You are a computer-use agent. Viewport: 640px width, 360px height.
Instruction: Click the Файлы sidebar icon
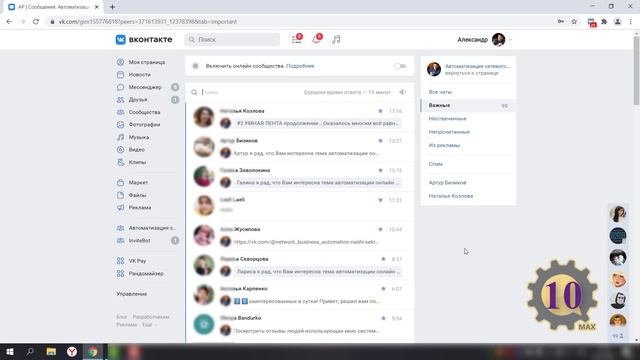coord(120,195)
